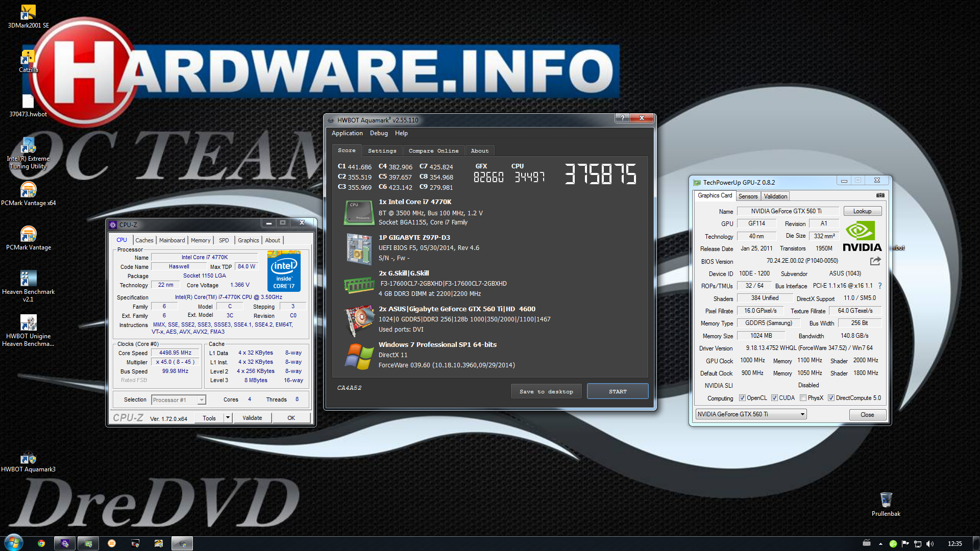The height and width of the screenshot is (551, 980).
Task: Click the OK button in CPU-Z
Action: pos(291,418)
